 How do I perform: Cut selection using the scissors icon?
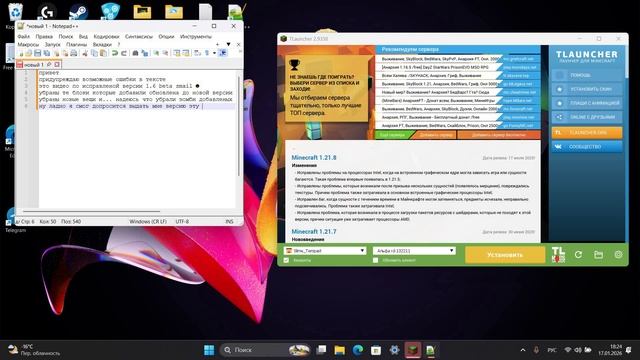(x=85, y=53)
